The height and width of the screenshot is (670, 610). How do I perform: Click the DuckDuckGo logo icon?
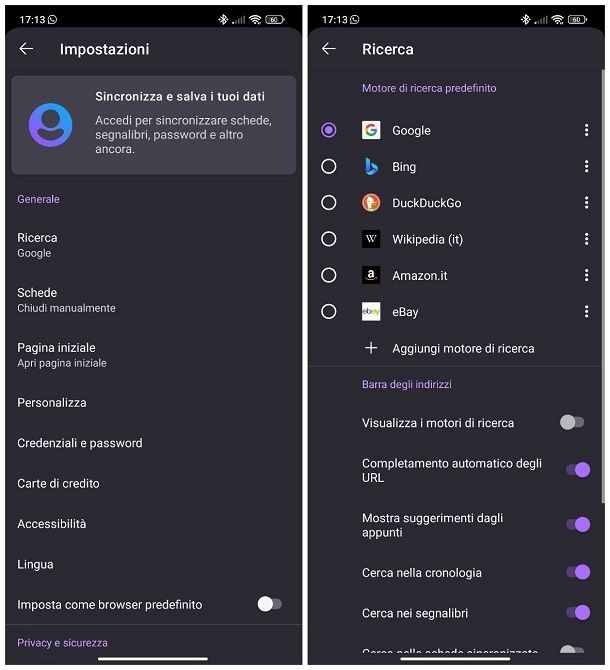click(371, 203)
